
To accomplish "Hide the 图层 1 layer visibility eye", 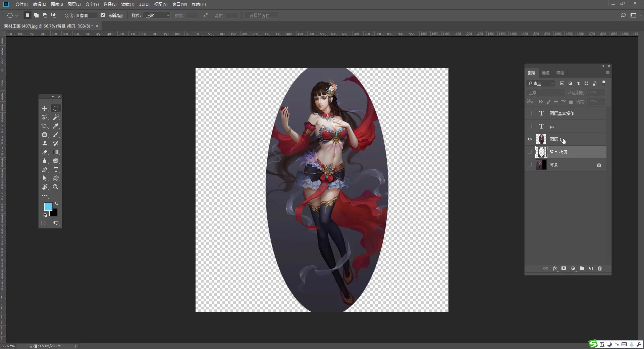I will (x=530, y=139).
